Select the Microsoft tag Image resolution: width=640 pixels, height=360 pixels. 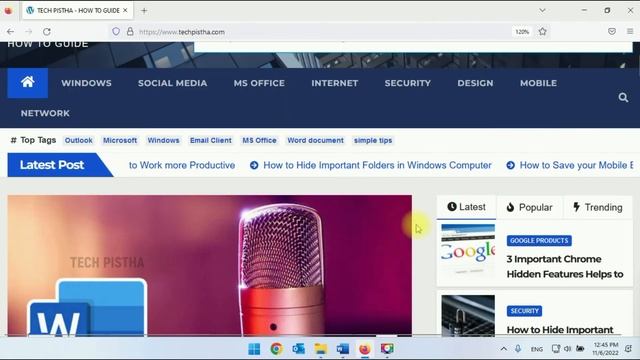pos(120,140)
